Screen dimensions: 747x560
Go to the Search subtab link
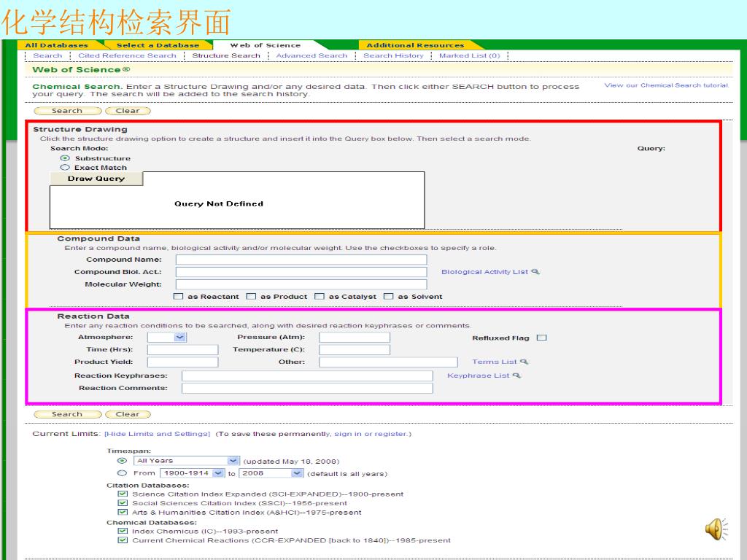pyautogui.click(x=47, y=55)
